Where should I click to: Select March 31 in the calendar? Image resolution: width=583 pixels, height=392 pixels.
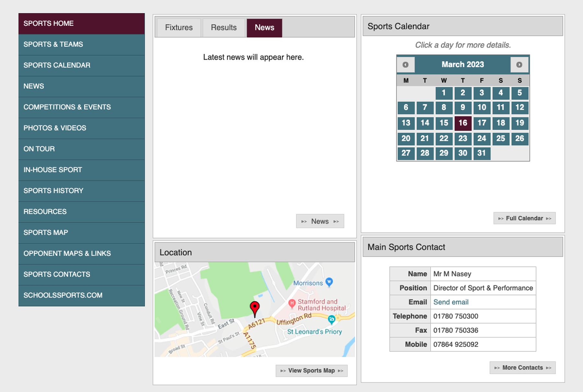[481, 153]
